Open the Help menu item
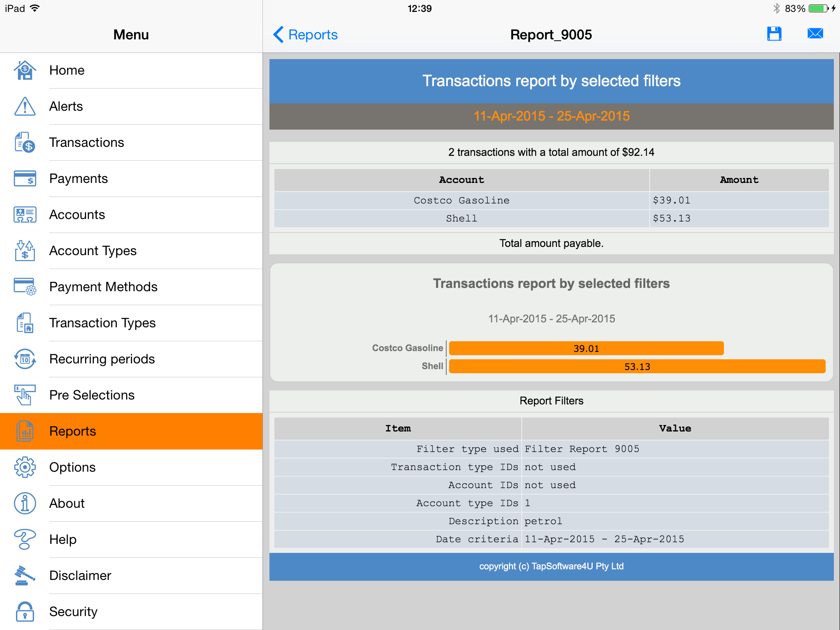 63,539
